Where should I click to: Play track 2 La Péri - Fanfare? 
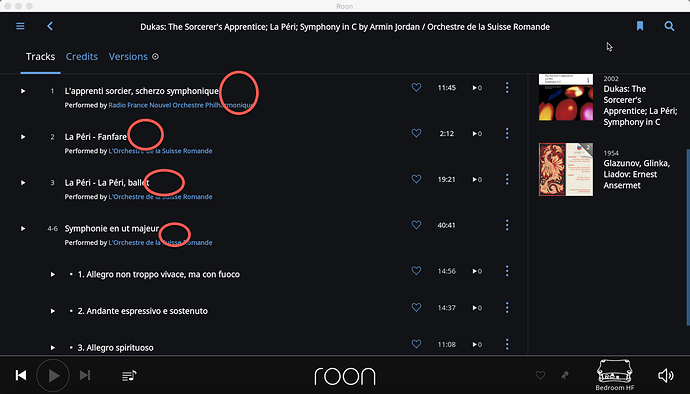click(x=23, y=137)
